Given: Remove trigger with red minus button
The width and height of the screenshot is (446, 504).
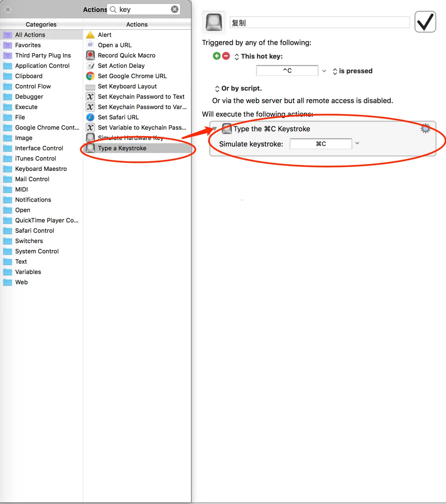Looking at the screenshot, I should click(226, 56).
